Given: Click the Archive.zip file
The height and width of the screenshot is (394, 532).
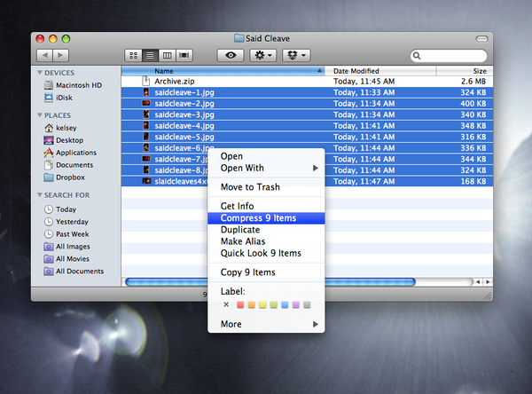Looking at the screenshot, I should [174, 81].
